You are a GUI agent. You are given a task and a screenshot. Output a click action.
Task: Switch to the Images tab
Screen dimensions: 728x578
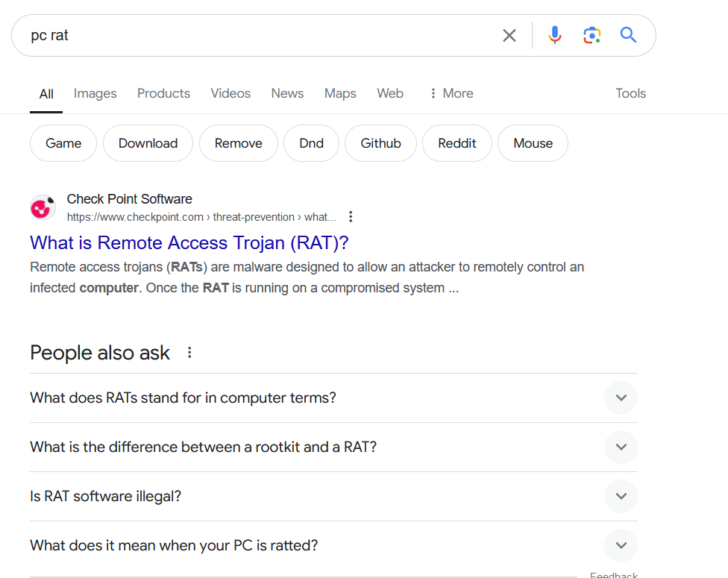click(x=95, y=94)
